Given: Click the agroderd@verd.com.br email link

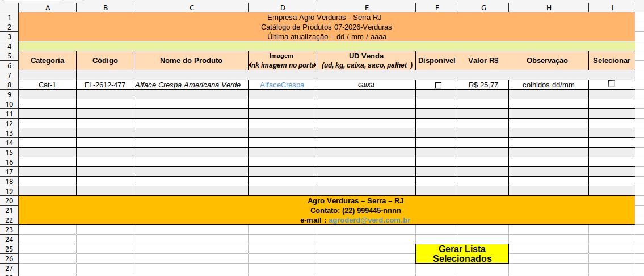Looking at the screenshot, I should click(x=369, y=220).
